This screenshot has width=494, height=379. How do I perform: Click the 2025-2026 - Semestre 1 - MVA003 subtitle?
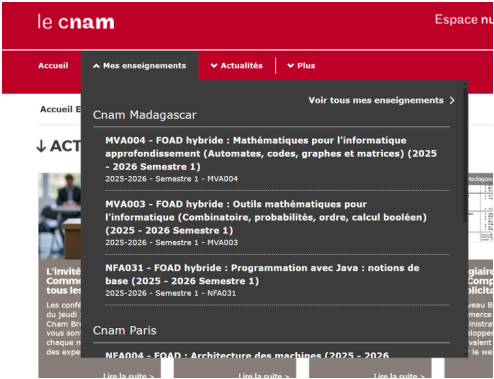pos(172,243)
